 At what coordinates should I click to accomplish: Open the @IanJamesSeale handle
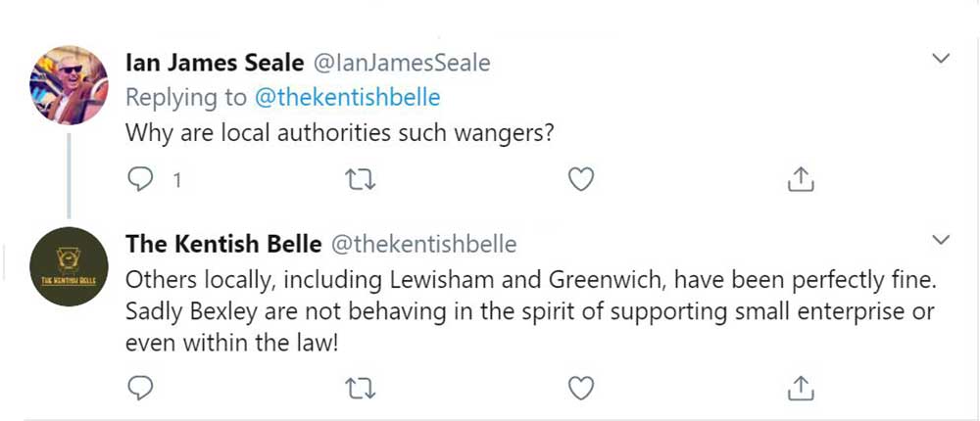coord(401,64)
